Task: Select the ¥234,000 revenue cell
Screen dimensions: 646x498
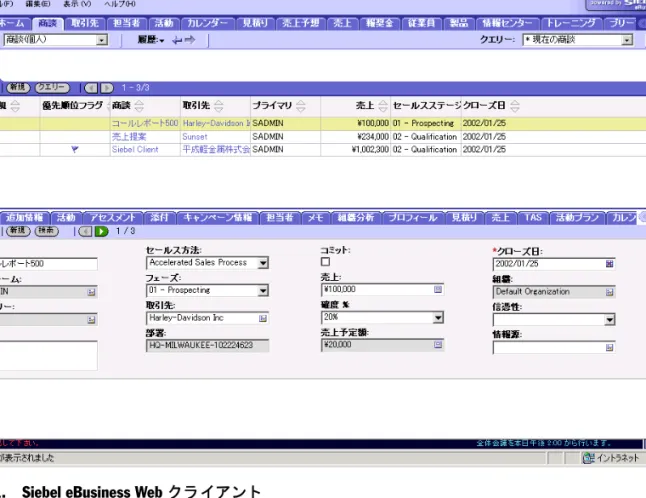Action: pos(356,137)
